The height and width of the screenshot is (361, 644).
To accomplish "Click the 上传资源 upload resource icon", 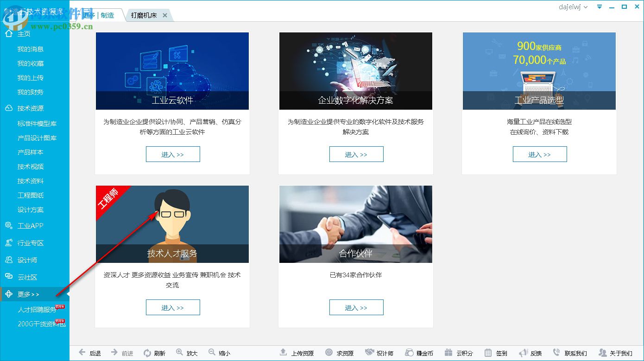I will point(297,352).
